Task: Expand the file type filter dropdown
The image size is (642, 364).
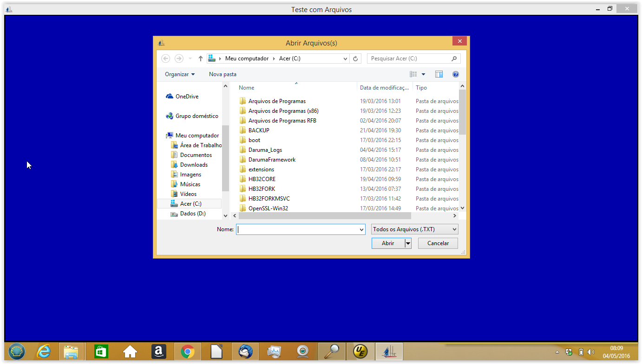Action: click(x=414, y=229)
